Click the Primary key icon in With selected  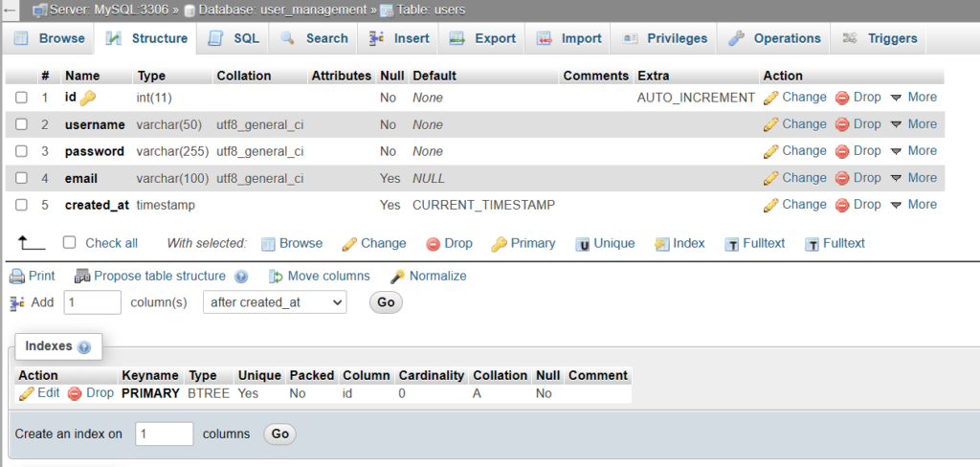499,244
